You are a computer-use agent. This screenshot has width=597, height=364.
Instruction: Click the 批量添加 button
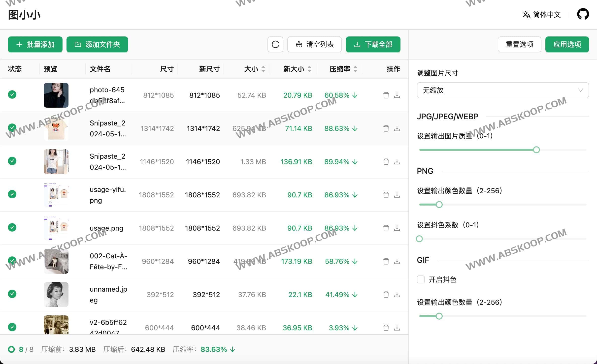[35, 44]
